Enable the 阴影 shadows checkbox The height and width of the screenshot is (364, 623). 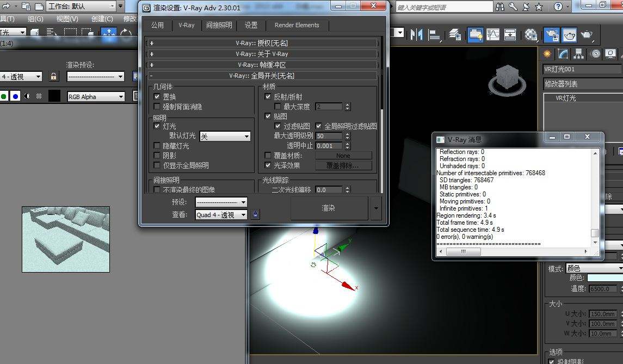point(157,155)
